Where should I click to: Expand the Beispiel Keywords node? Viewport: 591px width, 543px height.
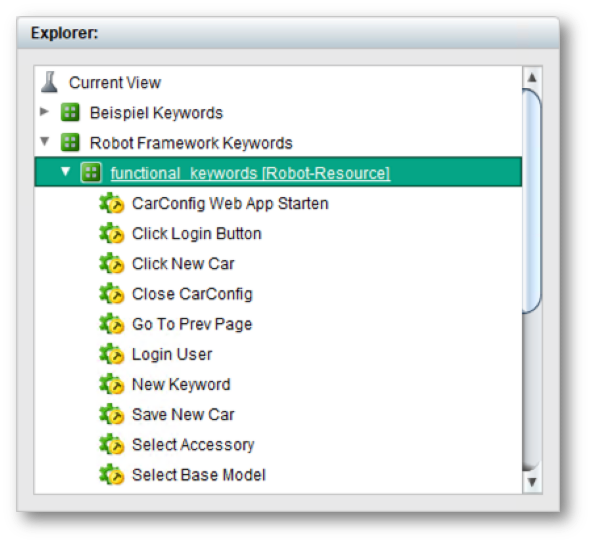point(44,112)
